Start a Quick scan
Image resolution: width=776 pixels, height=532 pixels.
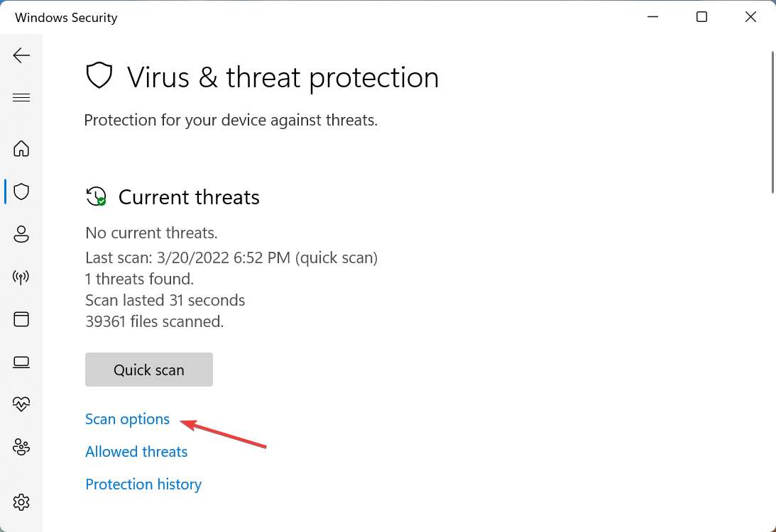point(148,370)
